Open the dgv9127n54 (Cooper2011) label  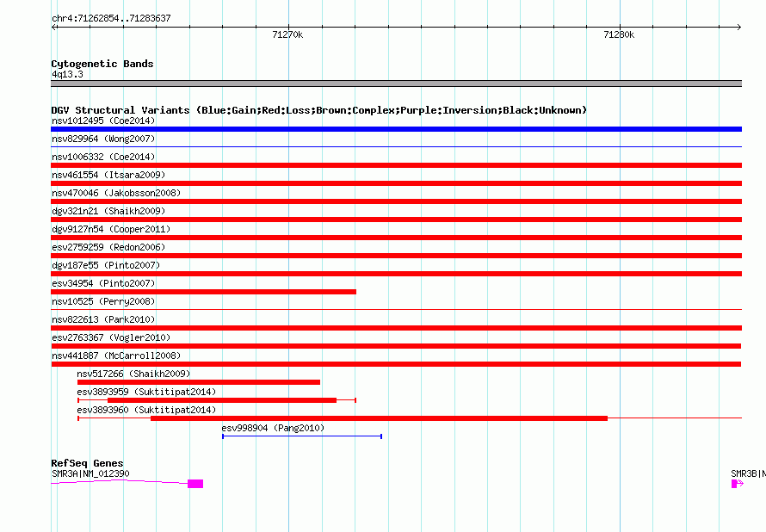pos(111,229)
